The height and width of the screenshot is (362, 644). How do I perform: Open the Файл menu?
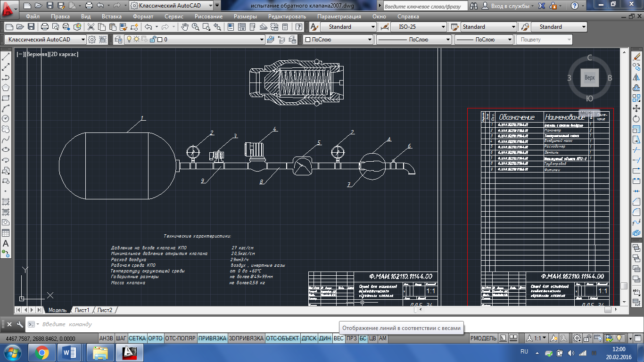tap(33, 16)
